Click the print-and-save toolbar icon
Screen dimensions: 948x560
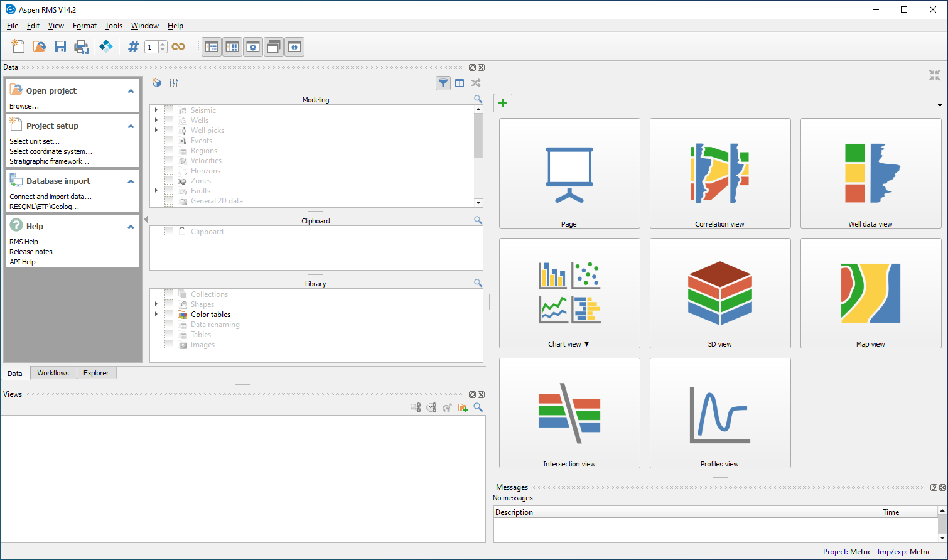tap(81, 46)
